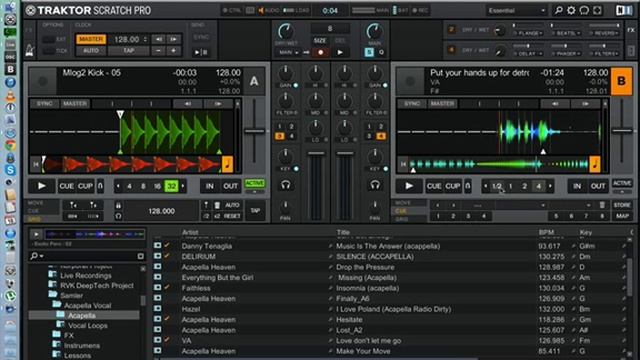640x360 pixels.
Task: Switch Deck B advanced panel to MOVE tab
Action: [403, 203]
